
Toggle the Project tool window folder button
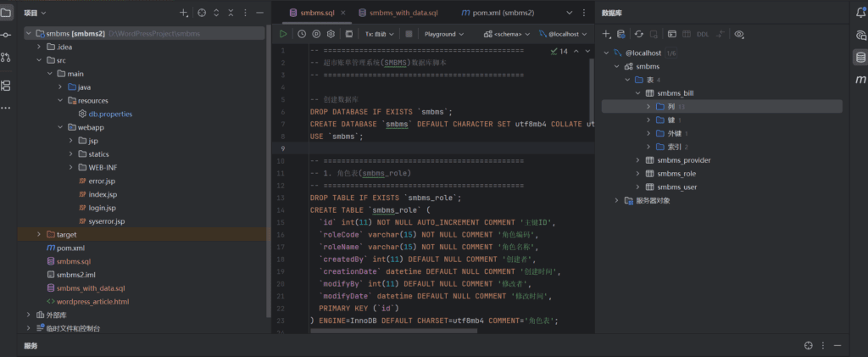[x=6, y=13]
